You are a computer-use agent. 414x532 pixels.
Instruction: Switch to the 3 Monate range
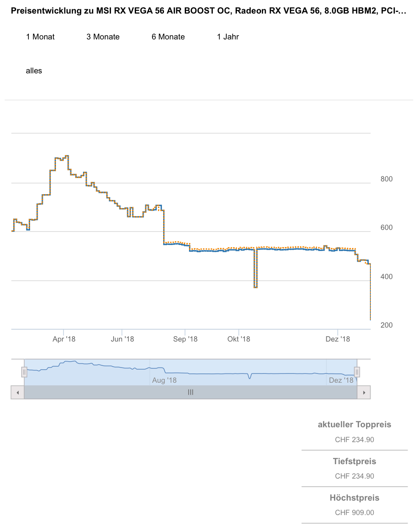tap(103, 37)
